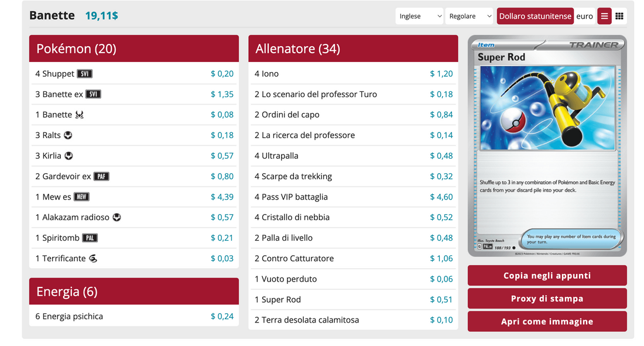Select the 3 Ralts row
The height and width of the screenshot is (346, 644).
point(134,135)
